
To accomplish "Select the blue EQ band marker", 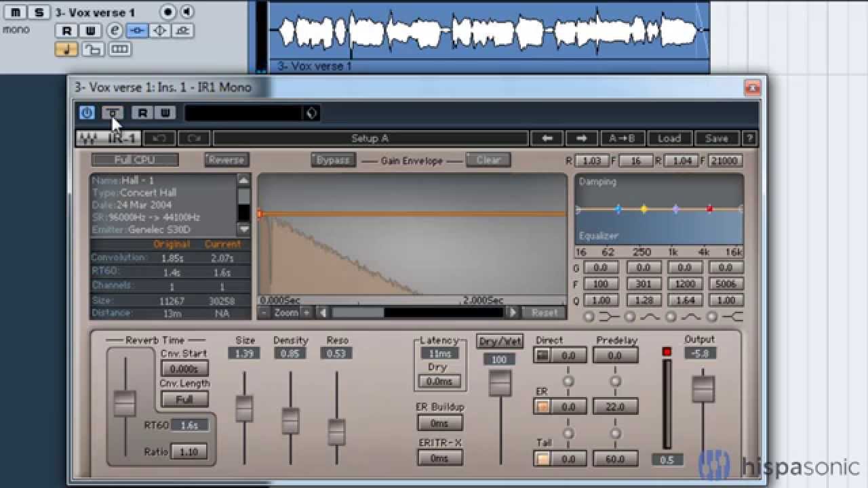I will point(618,209).
